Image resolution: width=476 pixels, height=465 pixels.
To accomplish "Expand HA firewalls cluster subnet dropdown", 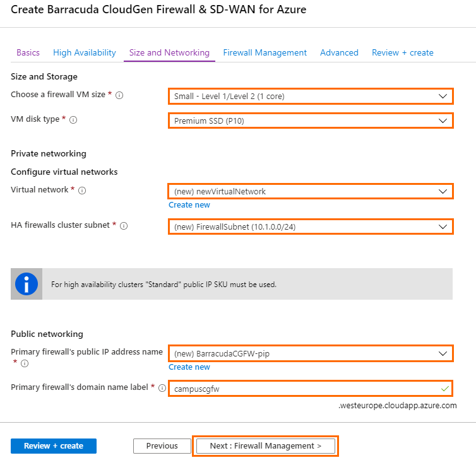I will tap(311, 227).
